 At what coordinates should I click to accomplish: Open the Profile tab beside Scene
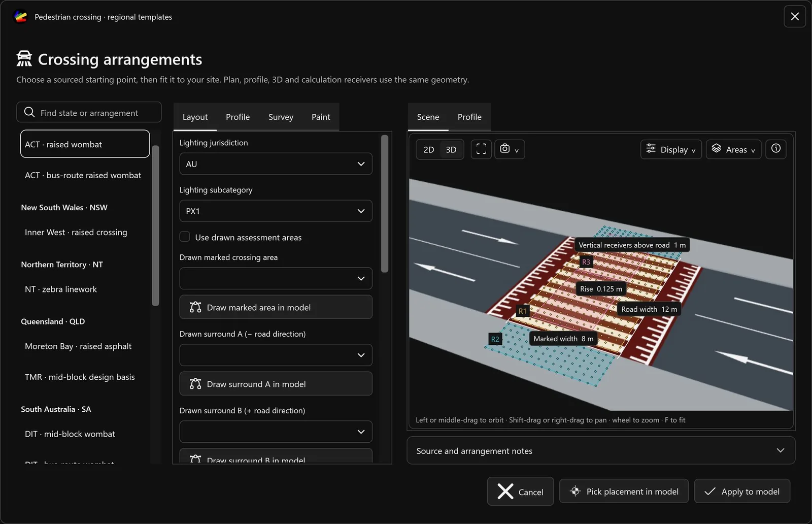click(469, 117)
